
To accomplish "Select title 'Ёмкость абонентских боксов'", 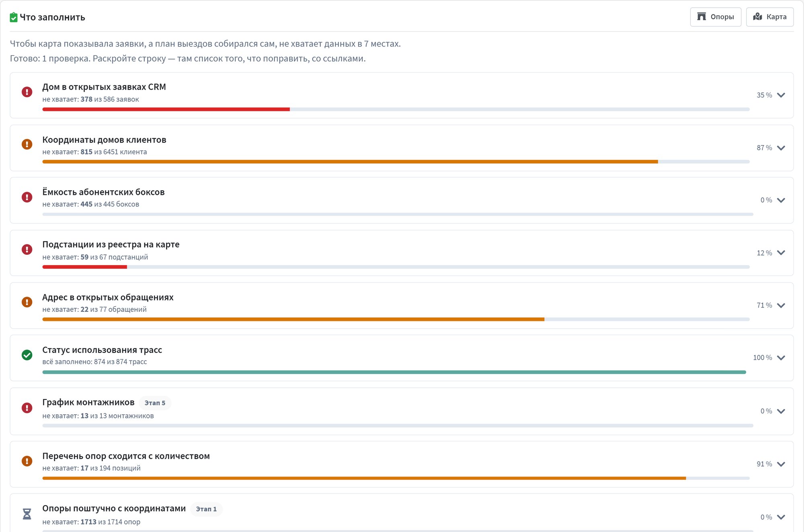I will [x=103, y=192].
